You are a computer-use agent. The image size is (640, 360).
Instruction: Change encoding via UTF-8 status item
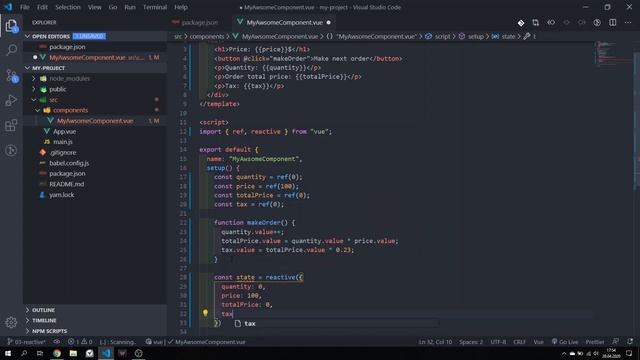coord(498,342)
